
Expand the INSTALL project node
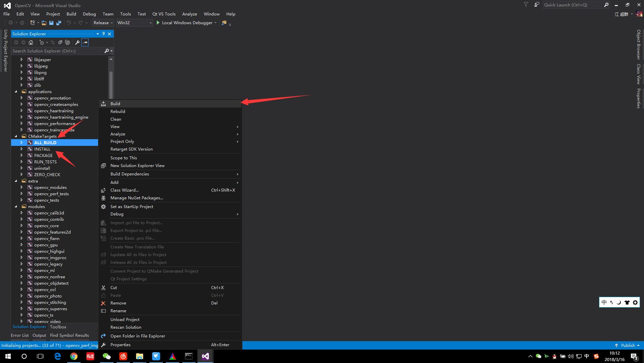(22, 149)
